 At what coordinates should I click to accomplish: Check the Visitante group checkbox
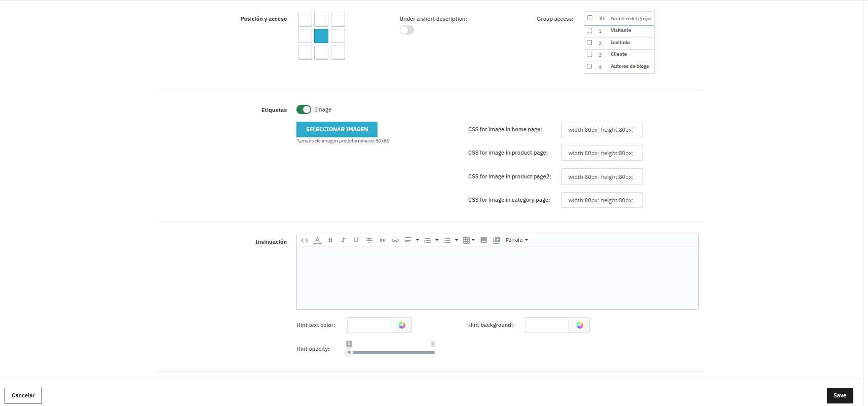[x=589, y=30]
